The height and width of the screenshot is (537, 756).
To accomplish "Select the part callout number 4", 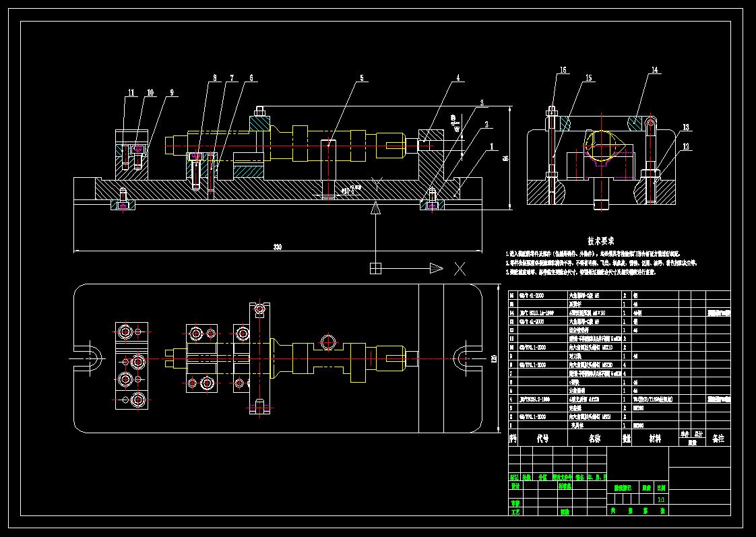I will coord(458,77).
